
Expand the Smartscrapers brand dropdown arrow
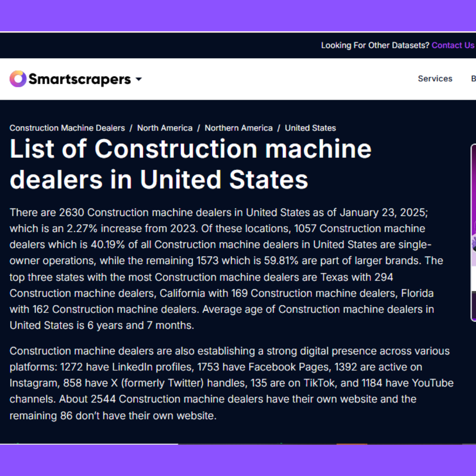pos(138,79)
